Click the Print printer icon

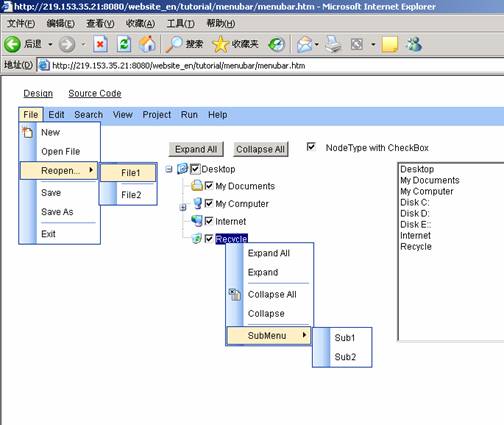[333, 44]
